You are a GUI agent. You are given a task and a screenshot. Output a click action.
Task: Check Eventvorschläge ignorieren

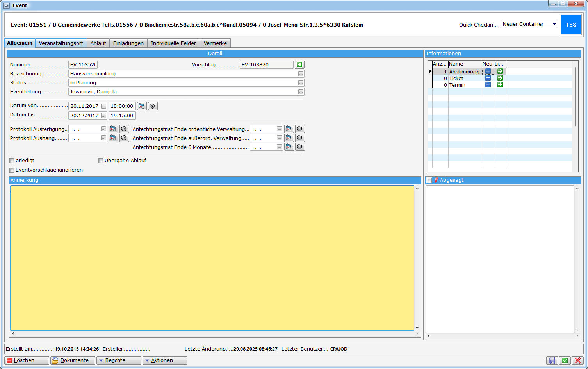(x=12, y=170)
